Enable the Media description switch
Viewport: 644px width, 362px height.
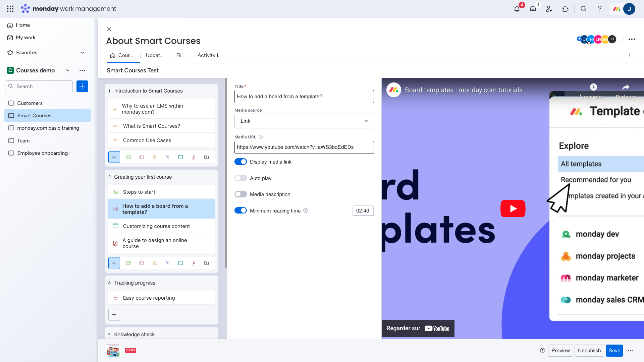coord(240,194)
